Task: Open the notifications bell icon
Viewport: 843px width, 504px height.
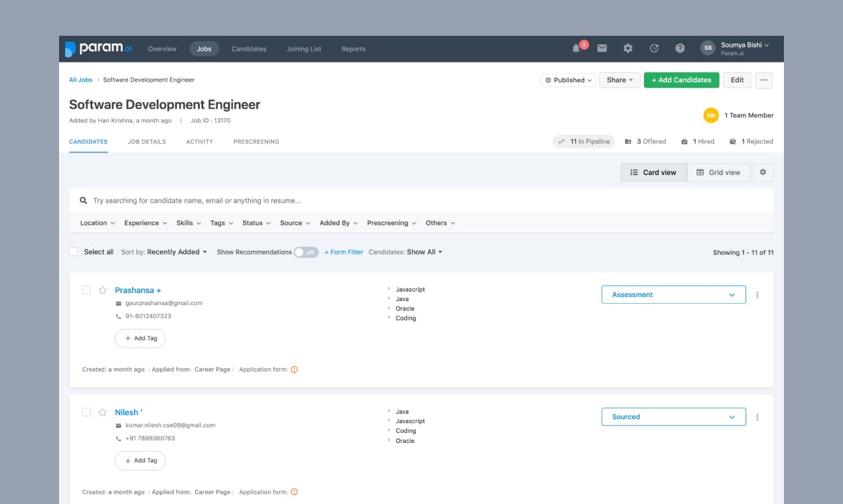Action: [x=576, y=48]
